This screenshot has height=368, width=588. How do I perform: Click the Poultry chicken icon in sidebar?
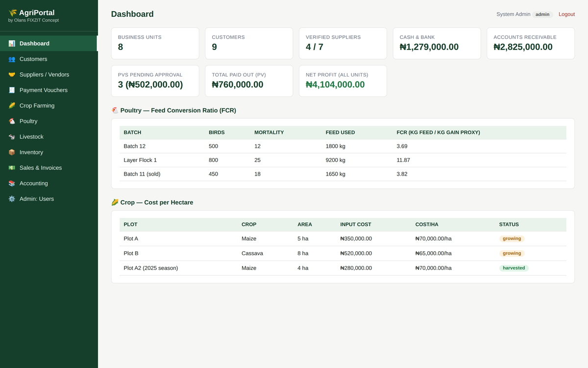point(12,121)
